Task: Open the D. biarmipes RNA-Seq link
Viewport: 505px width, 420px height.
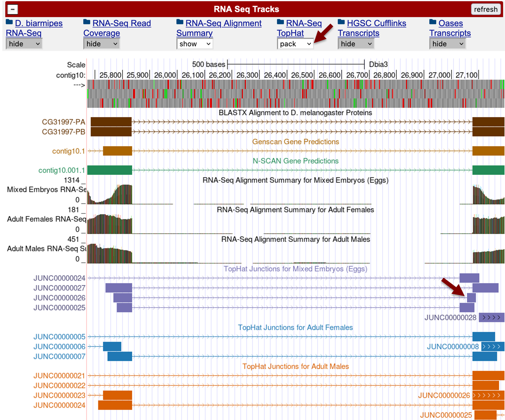Action: pyautogui.click(x=34, y=28)
